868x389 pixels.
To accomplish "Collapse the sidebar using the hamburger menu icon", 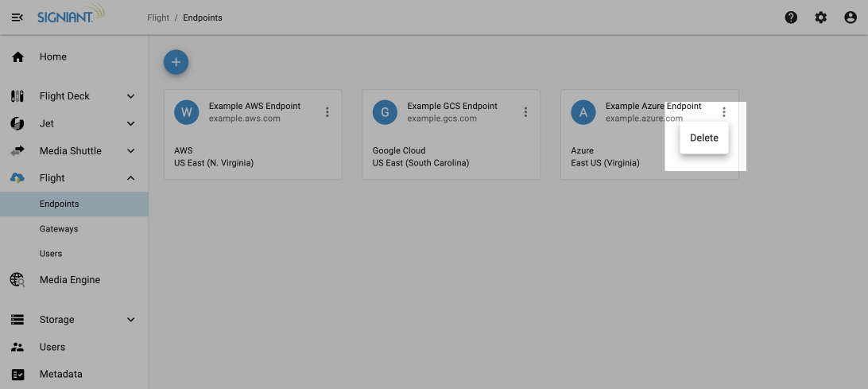I will pyautogui.click(x=17, y=18).
